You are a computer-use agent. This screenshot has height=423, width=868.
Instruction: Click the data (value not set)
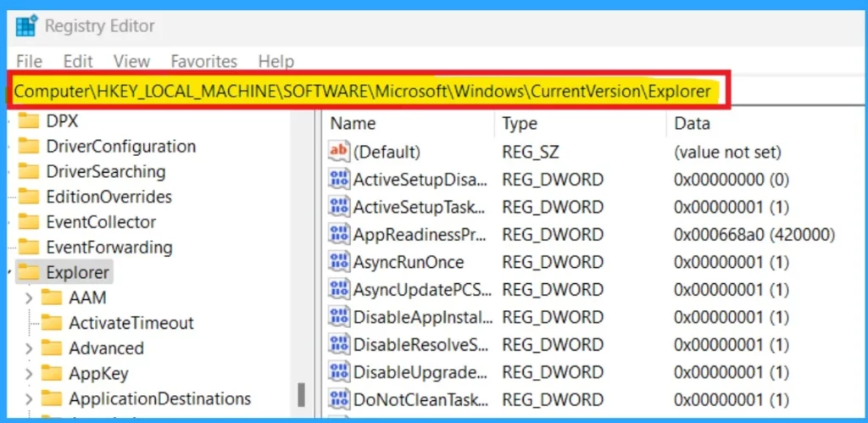coord(727,152)
